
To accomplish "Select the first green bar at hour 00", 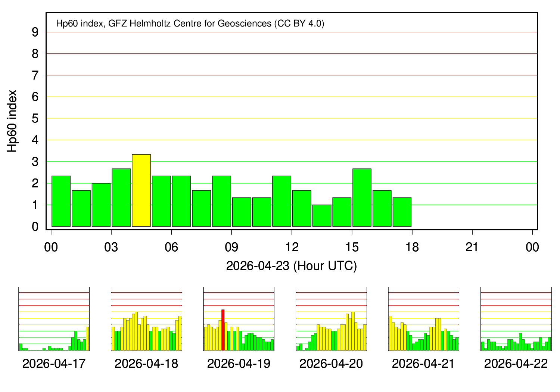I will coord(61,201).
